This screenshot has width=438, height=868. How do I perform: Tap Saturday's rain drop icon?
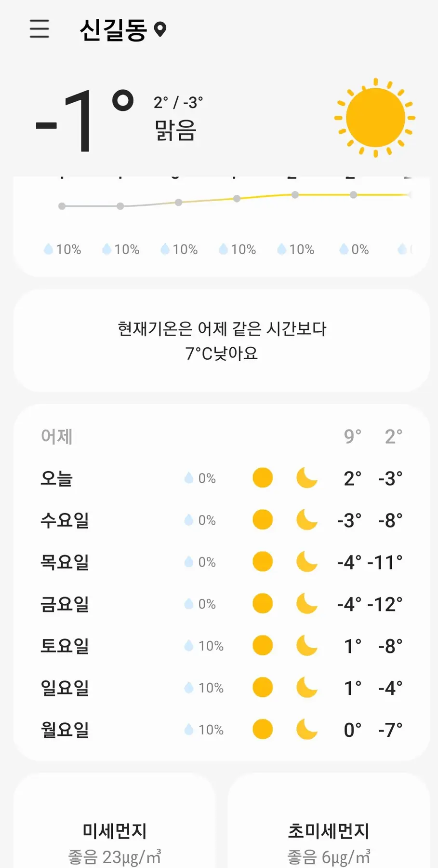point(189,646)
